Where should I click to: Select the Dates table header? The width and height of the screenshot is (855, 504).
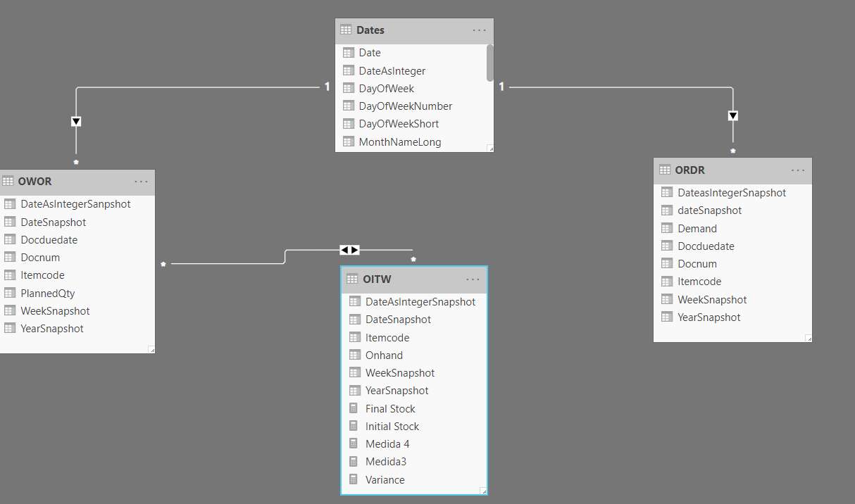414,31
